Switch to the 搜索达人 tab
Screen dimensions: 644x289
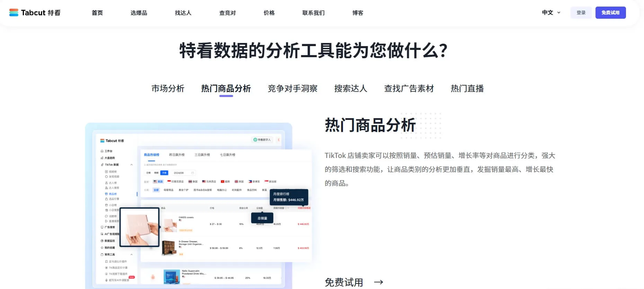351,89
